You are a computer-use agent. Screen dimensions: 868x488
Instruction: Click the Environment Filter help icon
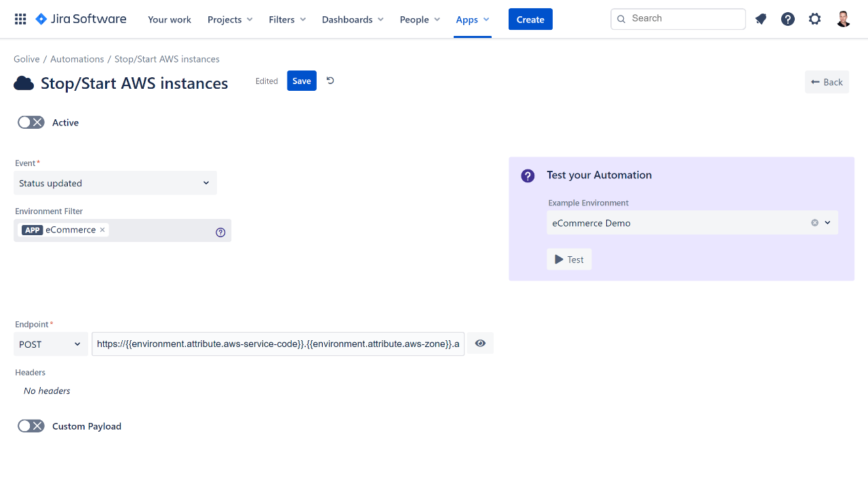pyautogui.click(x=220, y=232)
